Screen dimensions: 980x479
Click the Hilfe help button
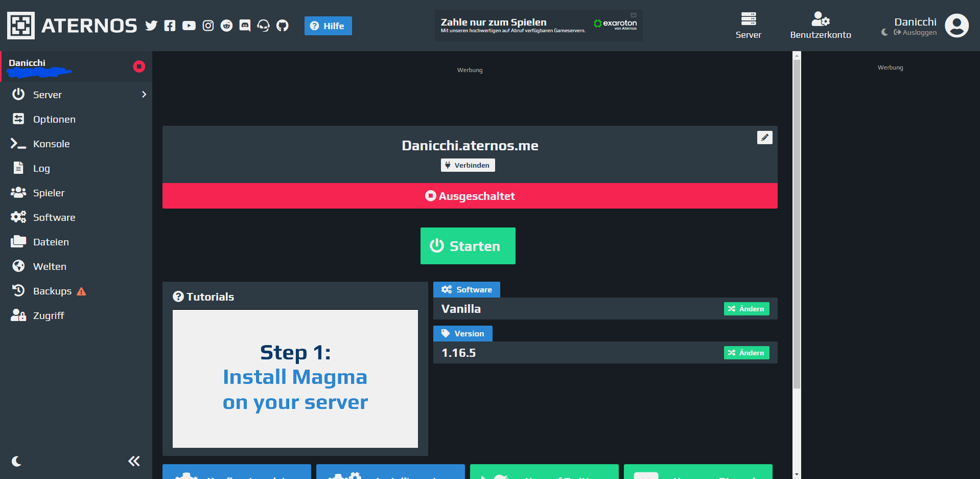[x=328, y=26]
